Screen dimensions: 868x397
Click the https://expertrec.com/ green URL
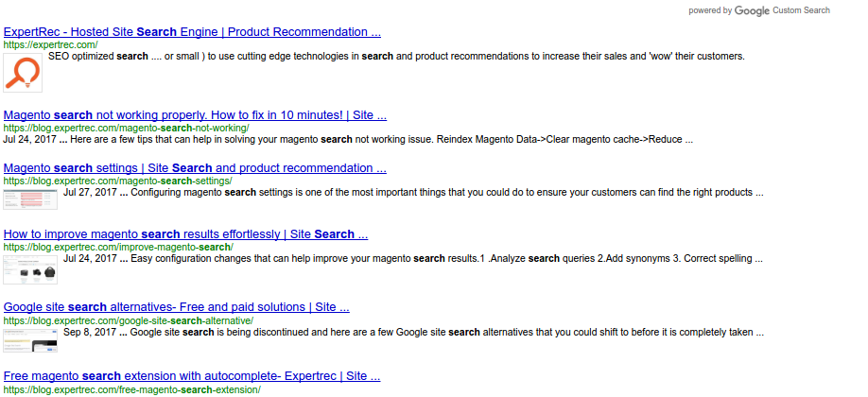click(50, 44)
